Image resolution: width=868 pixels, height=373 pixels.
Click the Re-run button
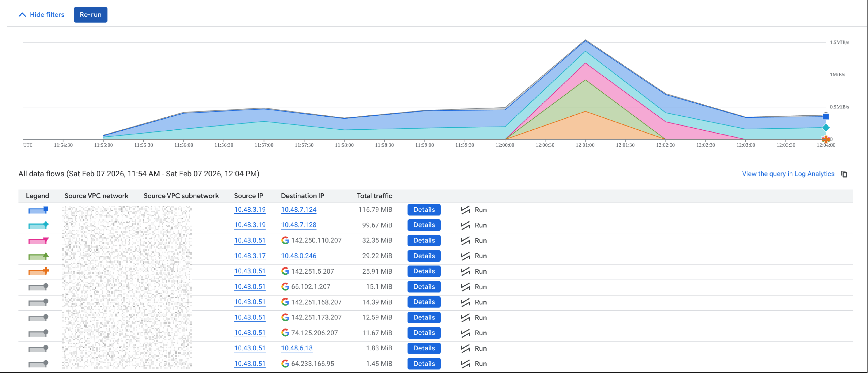click(90, 14)
